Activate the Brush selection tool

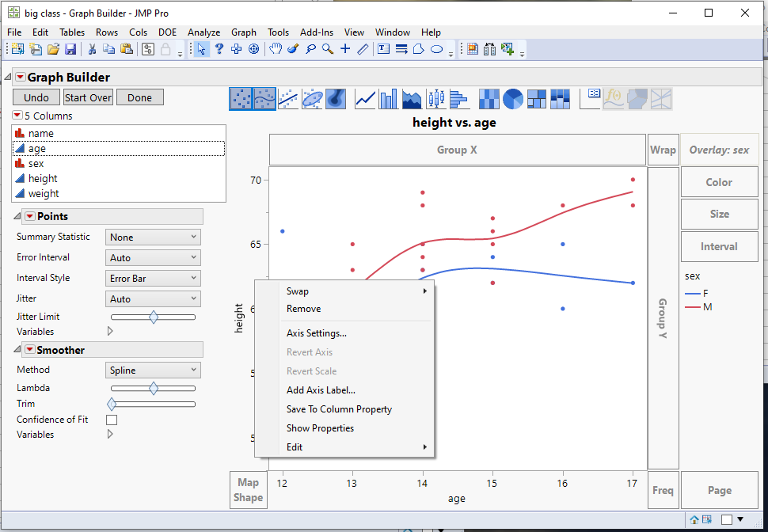pos(291,48)
